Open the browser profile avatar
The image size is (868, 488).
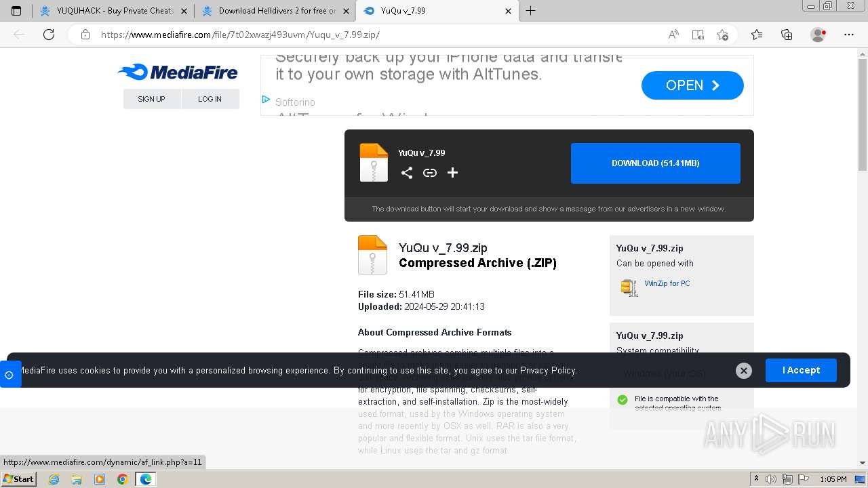pos(818,35)
